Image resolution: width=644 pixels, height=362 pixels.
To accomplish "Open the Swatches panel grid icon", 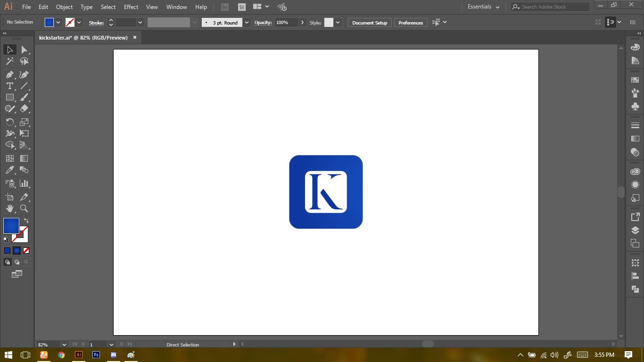I will tap(635, 80).
